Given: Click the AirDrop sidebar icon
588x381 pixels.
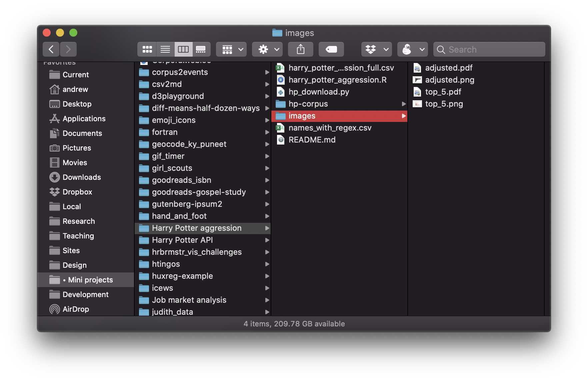Looking at the screenshot, I should tap(55, 309).
